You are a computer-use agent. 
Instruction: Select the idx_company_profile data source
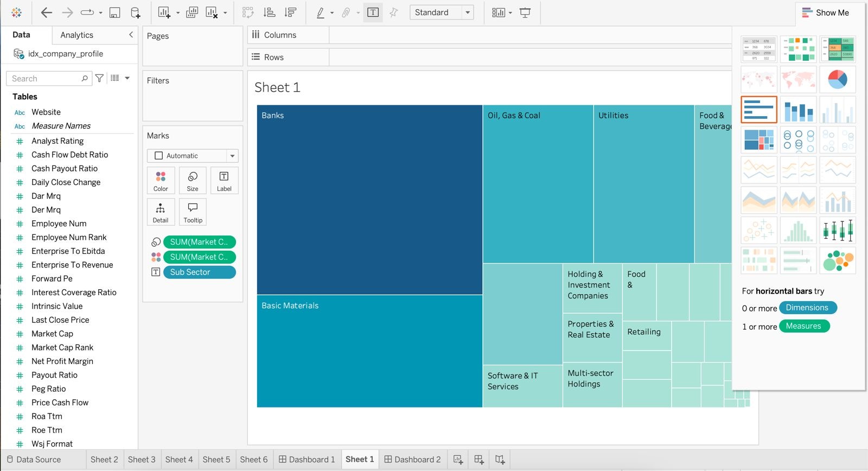coord(66,54)
